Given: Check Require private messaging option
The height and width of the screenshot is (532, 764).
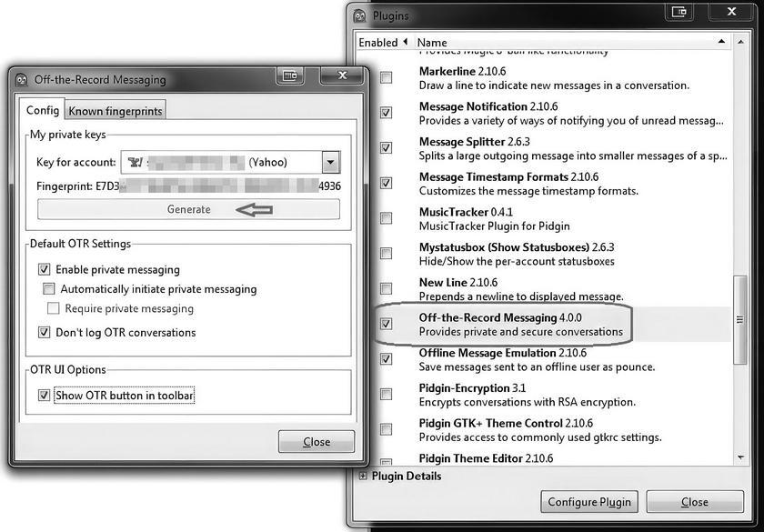Looking at the screenshot, I should pyautogui.click(x=54, y=308).
